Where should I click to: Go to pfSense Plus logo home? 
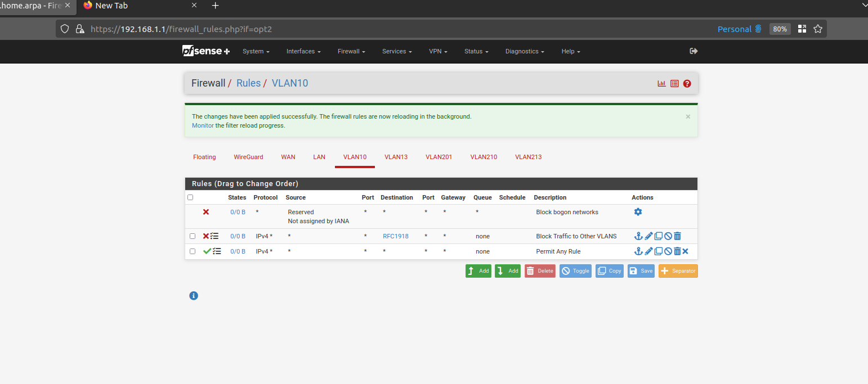tap(206, 51)
